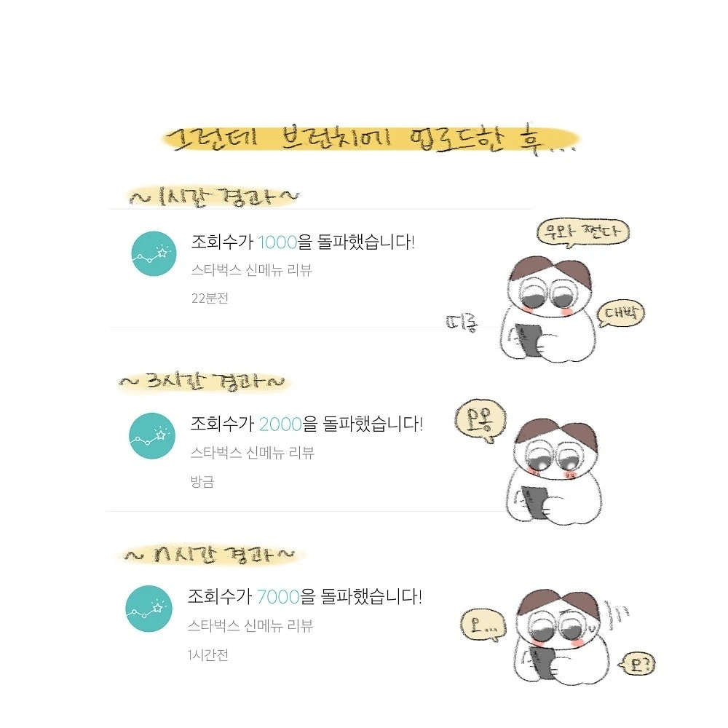Click the 22분전 timestamp
This screenshot has width=728, height=728.
click(x=210, y=298)
